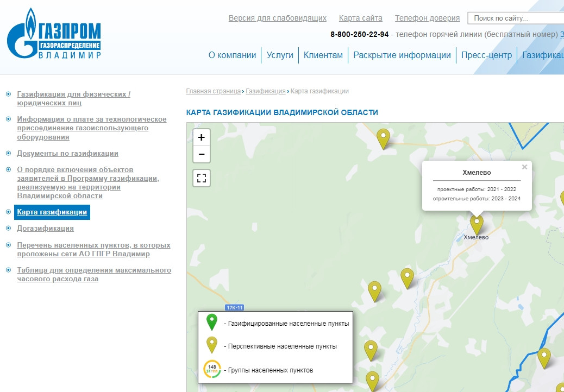
Task: Open Документы по газификации
Action: (67, 154)
